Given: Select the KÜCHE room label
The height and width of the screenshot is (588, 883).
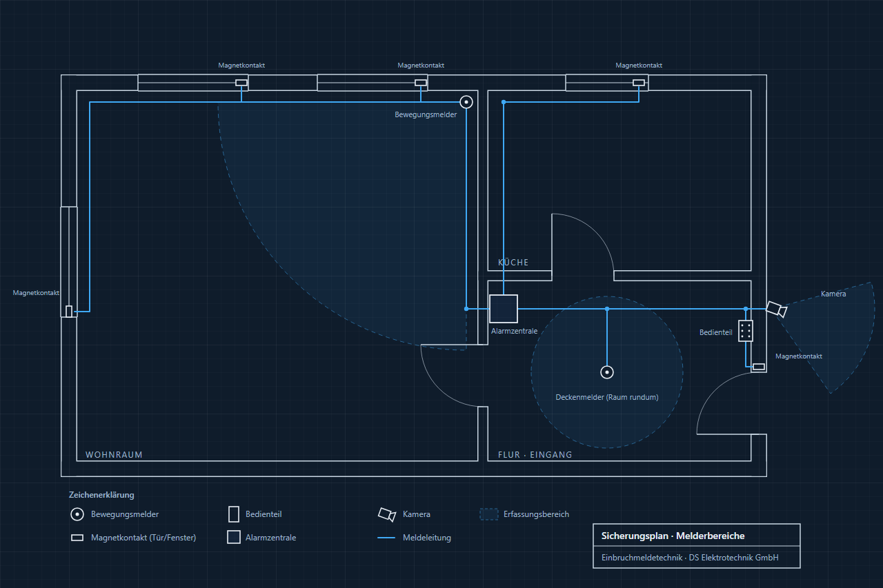Looking at the screenshot, I should pyautogui.click(x=513, y=263).
